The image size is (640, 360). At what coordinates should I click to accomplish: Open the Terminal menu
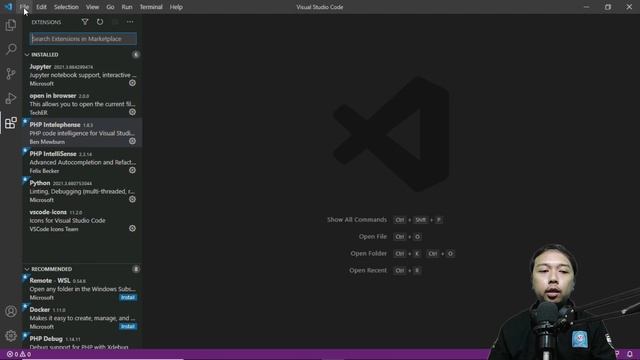point(151,7)
